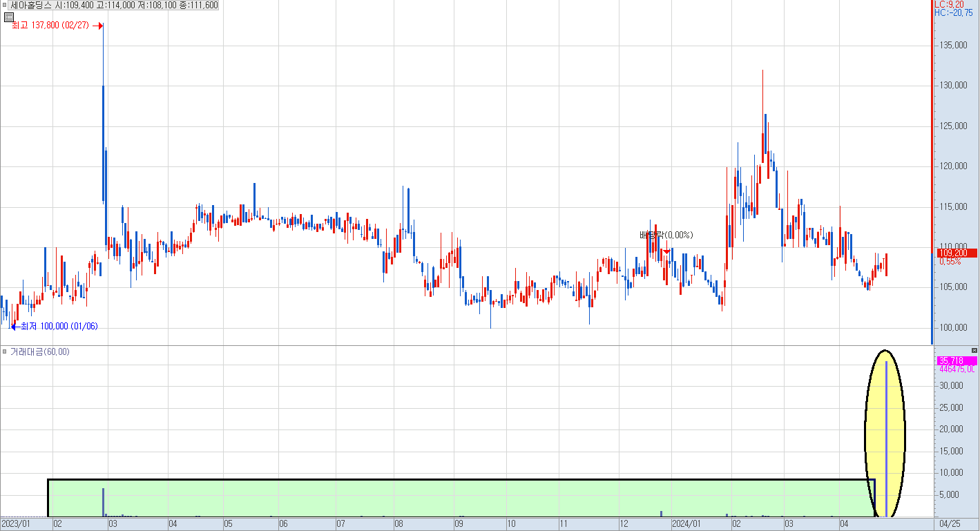The width and height of the screenshot is (980, 531).
Task: Click the 2024/01 date axis label
Action: pyautogui.click(x=687, y=525)
